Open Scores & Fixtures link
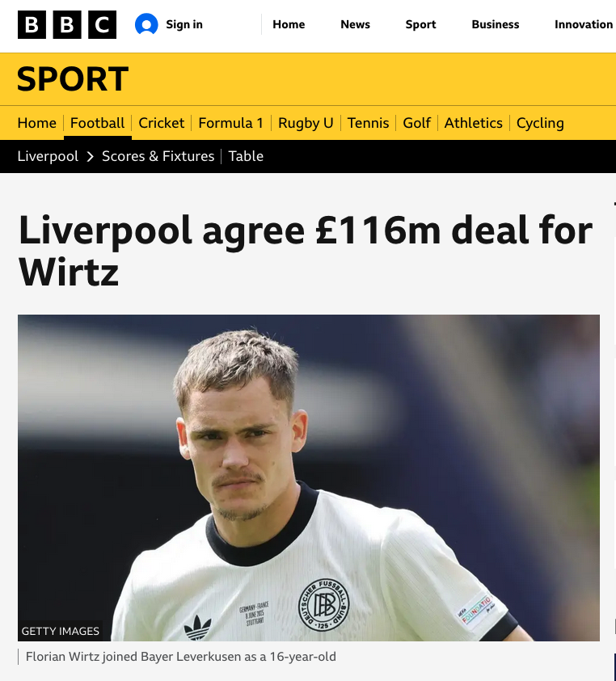616x681 pixels. point(158,156)
